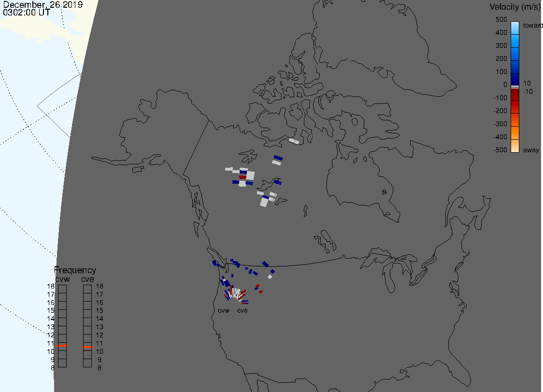Pick the orange-red -200 to -300 band

coord(515,119)
